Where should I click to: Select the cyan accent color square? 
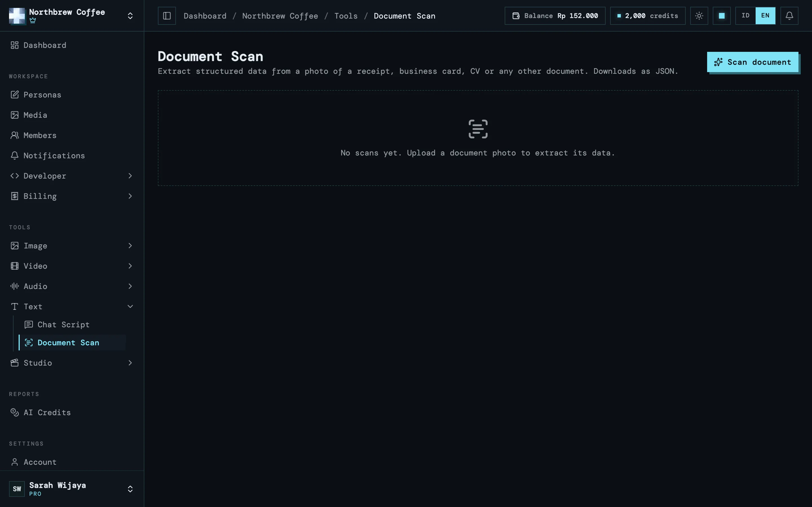(x=721, y=16)
